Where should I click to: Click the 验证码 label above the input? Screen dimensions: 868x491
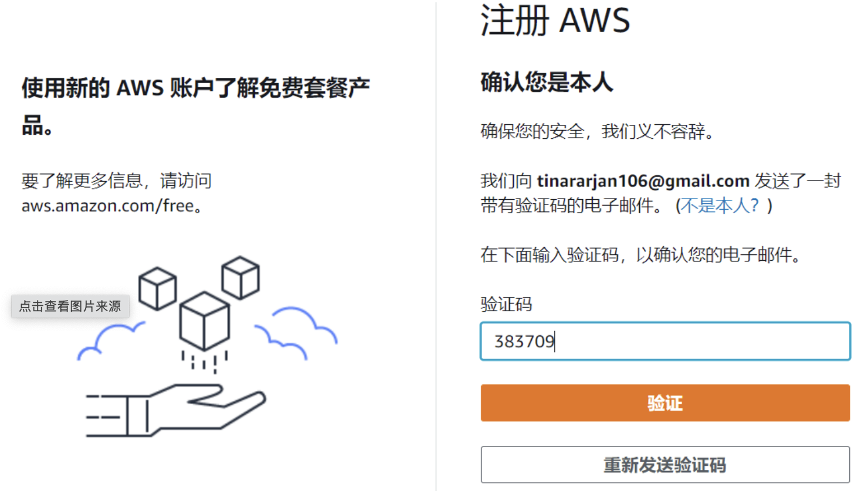[x=506, y=304]
